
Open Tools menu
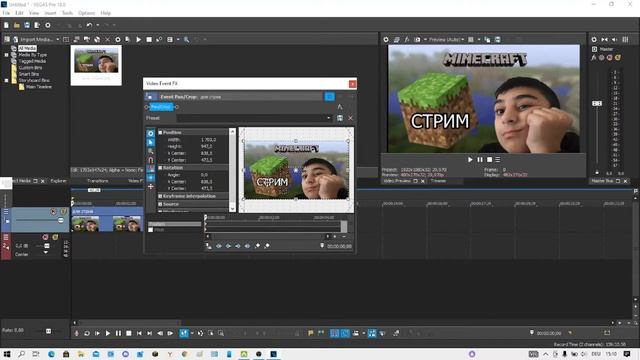(67, 13)
